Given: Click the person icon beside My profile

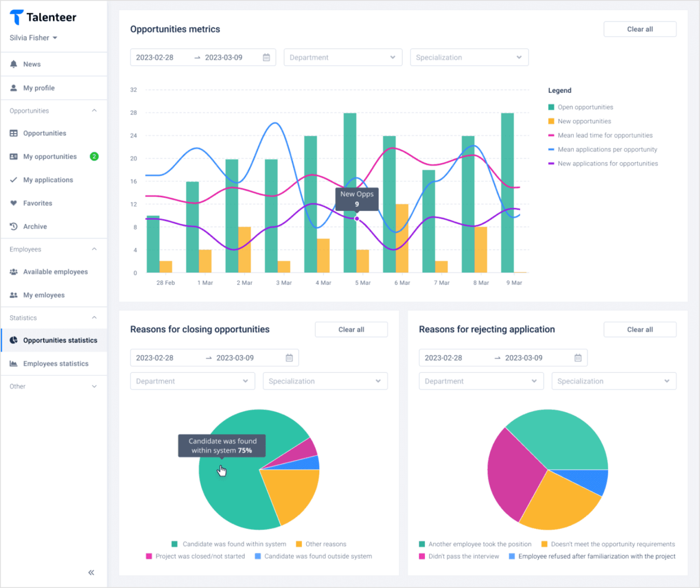Looking at the screenshot, I should click(x=14, y=88).
